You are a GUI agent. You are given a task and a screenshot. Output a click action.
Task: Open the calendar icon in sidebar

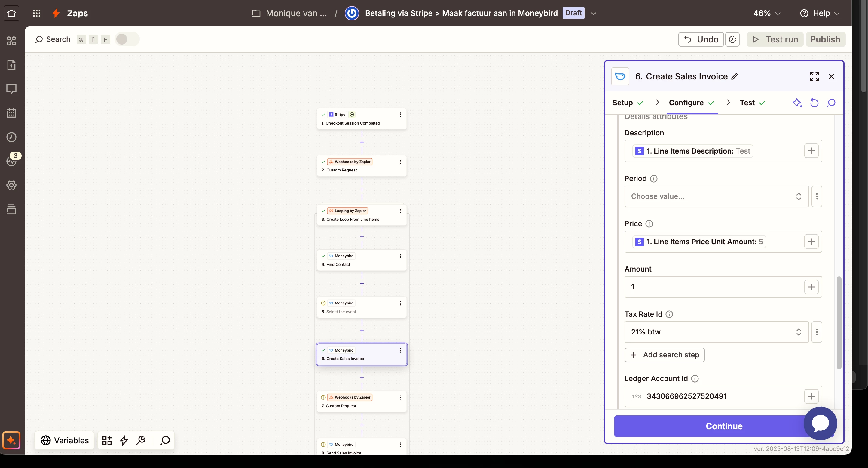11,113
